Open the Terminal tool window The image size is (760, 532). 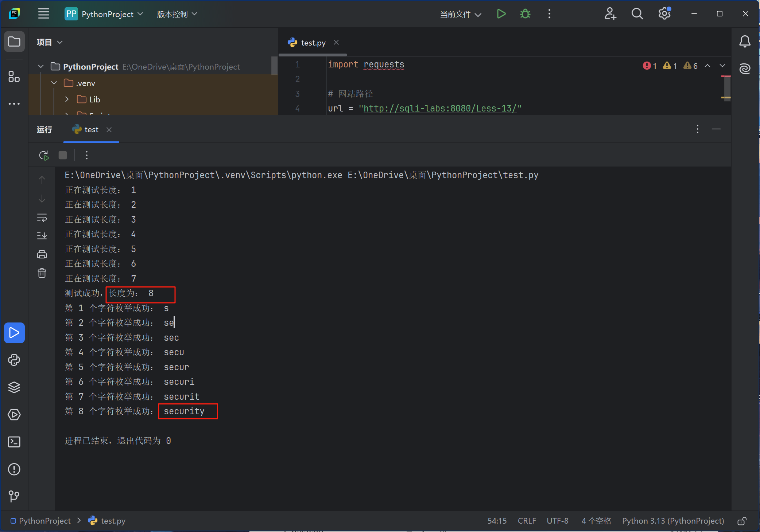[14, 442]
